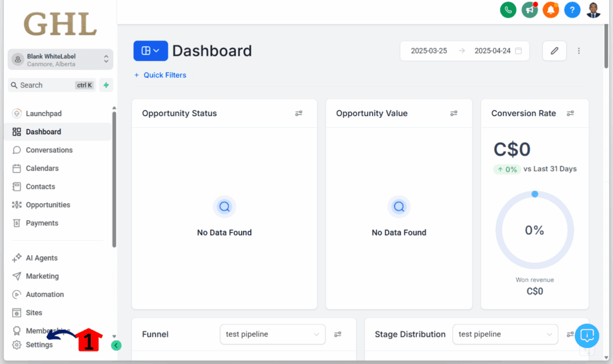Click the sidebar vertical scrollbar
This screenshot has height=364, width=613.
pyautogui.click(x=114, y=180)
